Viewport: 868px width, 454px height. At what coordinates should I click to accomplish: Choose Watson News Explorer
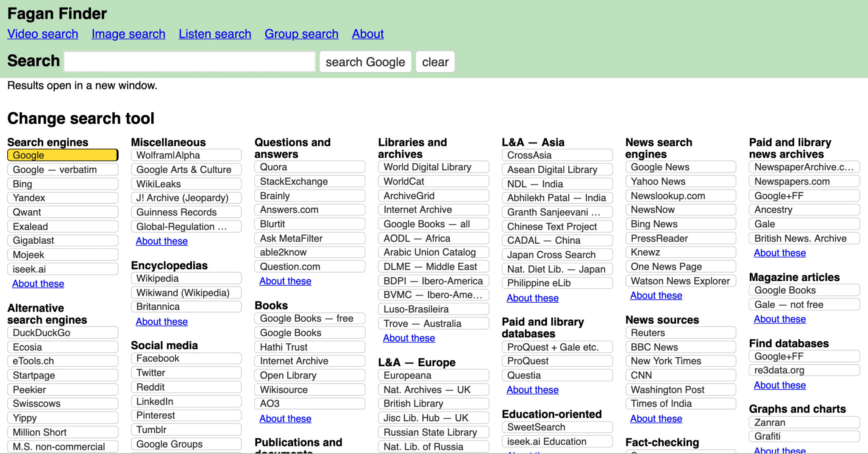681,281
